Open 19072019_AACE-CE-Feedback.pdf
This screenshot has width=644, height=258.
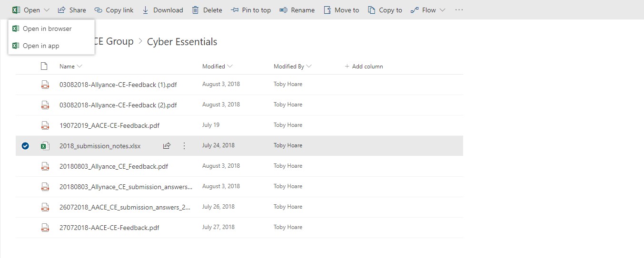(109, 125)
